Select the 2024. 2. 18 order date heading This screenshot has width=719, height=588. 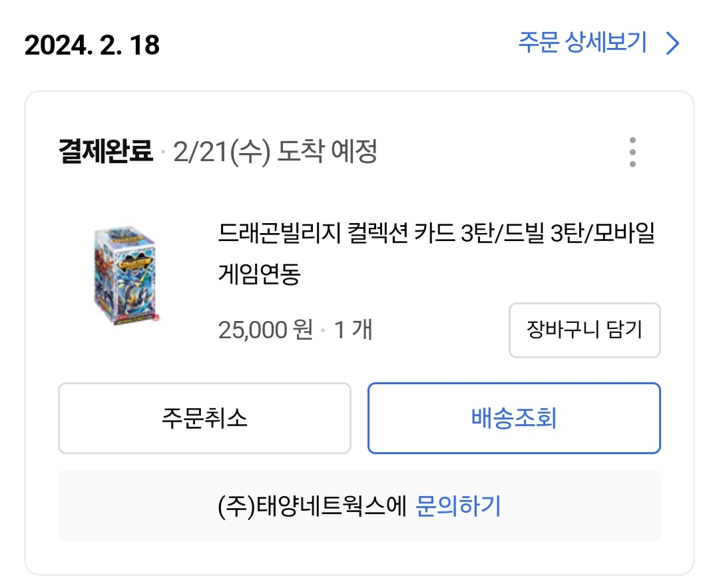[93, 45]
